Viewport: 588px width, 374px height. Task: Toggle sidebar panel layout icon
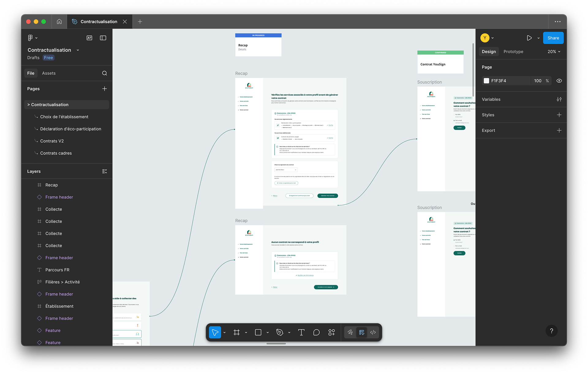(x=103, y=38)
